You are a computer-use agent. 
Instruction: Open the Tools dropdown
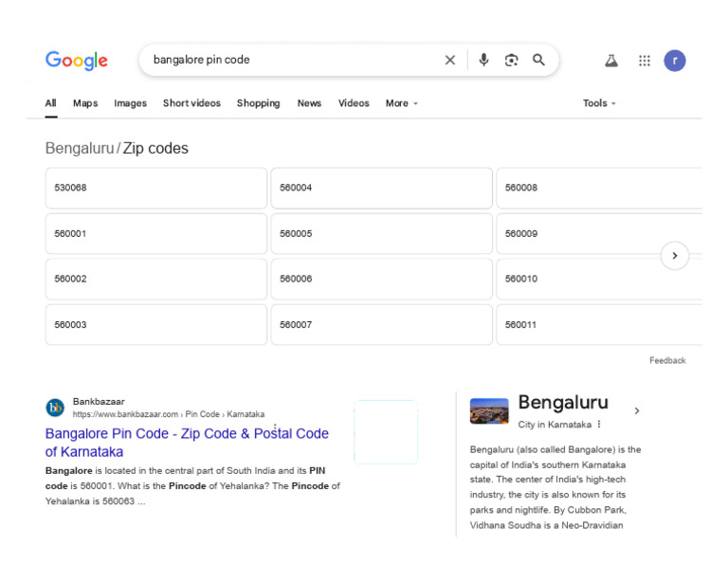599,103
